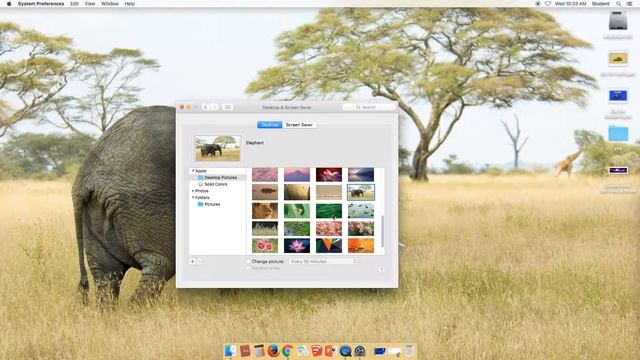Select the Solid Colors source icon
Image resolution: width=640 pixels, height=360 pixels.
200,184
